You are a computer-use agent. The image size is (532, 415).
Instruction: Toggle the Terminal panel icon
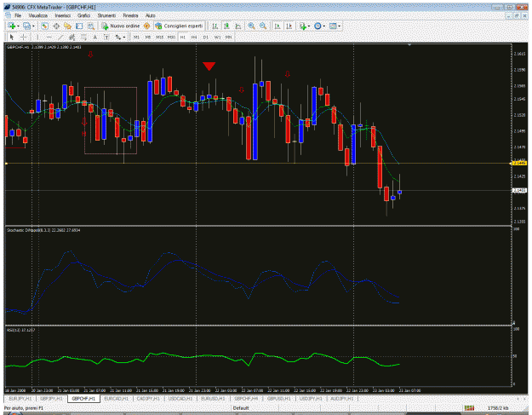79,26
